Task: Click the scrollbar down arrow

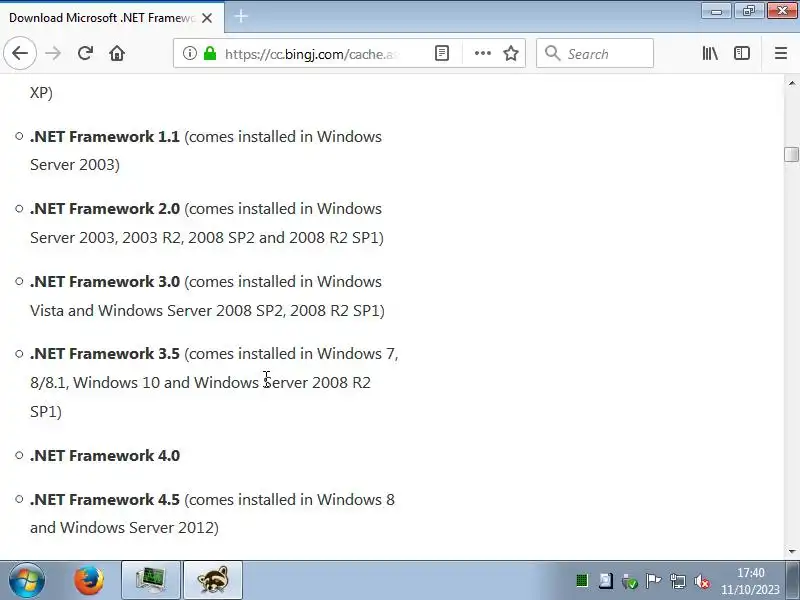Action: pos(791,551)
